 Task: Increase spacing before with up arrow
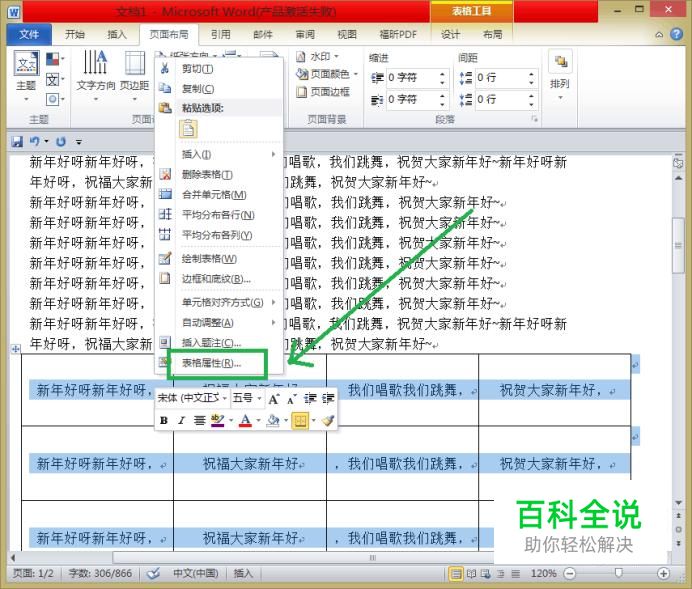pyautogui.click(x=531, y=74)
